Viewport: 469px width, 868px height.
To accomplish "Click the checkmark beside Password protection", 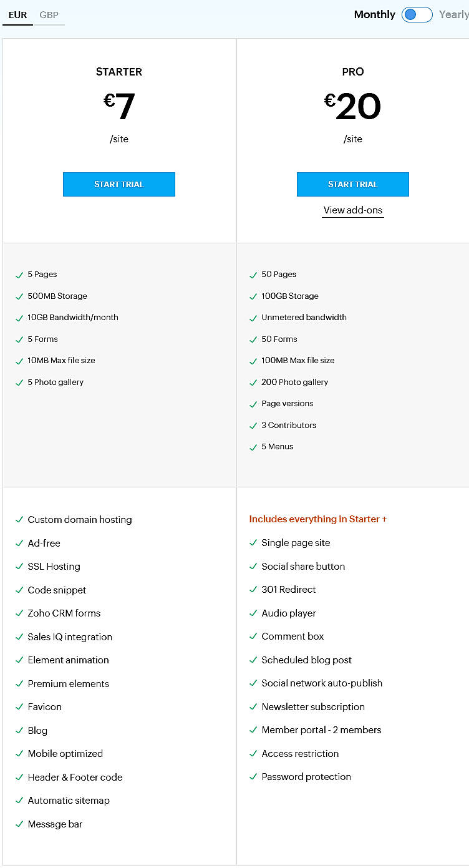I will click(x=253, y=776).
